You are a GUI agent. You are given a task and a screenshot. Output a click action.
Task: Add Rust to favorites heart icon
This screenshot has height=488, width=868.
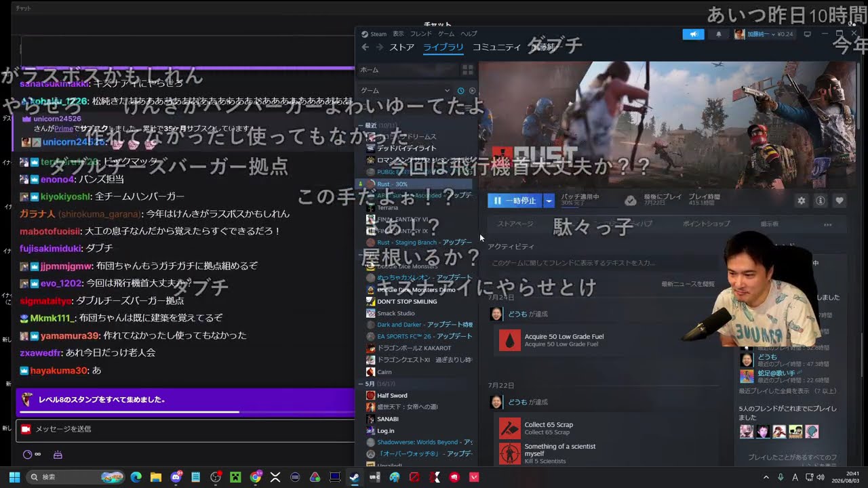pyautogui.click(x=840, y=201)
